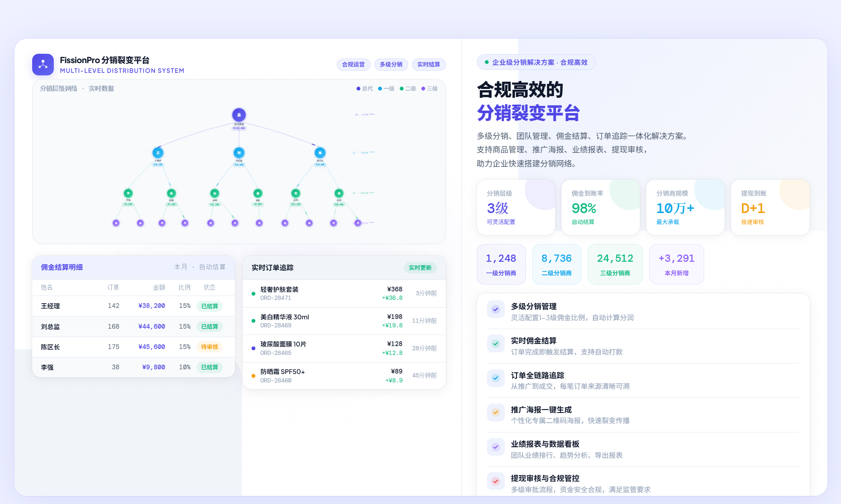Open the 分销层级 3级 stat card

[516, 207]
